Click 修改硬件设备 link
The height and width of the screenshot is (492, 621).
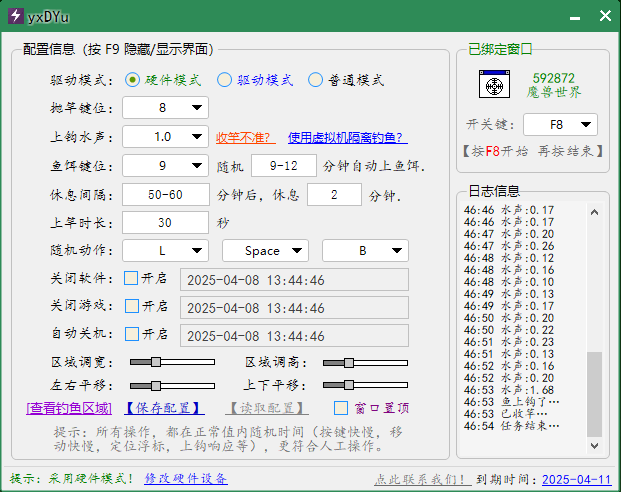(x=186, y=479)
